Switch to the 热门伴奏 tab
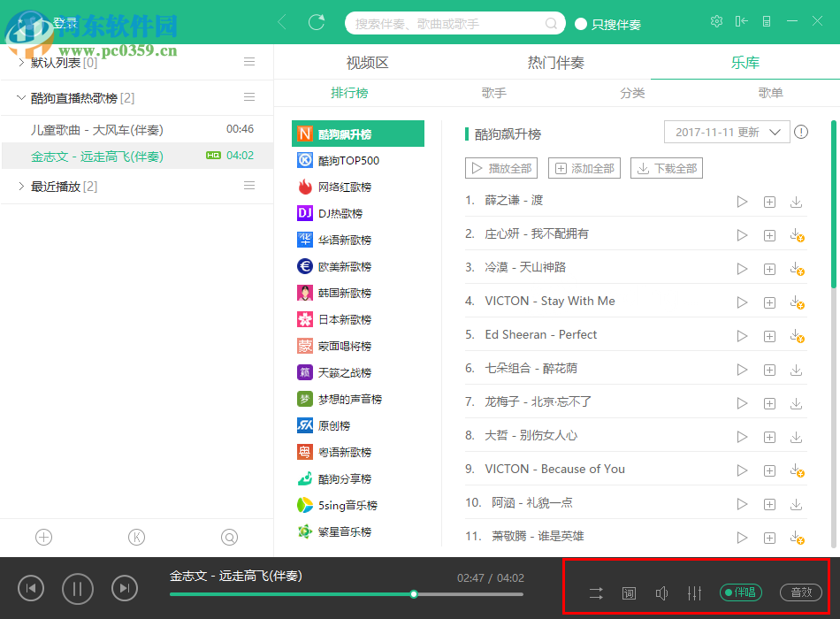This screenshot has width=840, height=619. coord(555,63)
